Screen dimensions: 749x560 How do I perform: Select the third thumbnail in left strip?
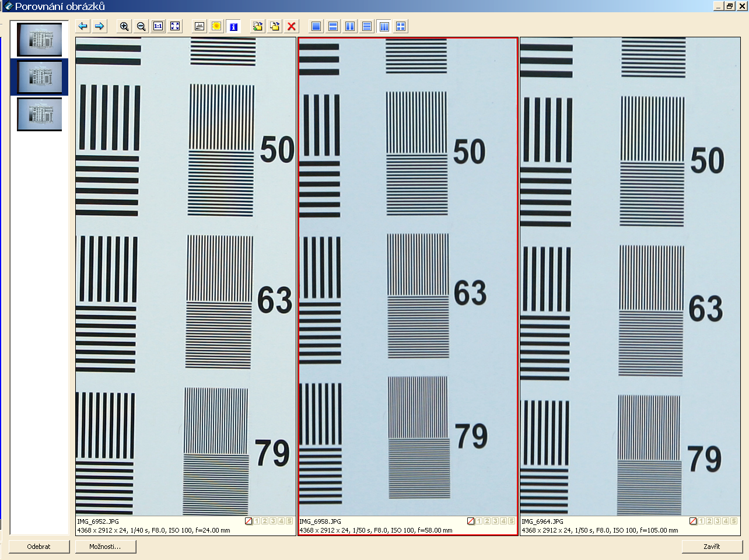pos(40,114)
